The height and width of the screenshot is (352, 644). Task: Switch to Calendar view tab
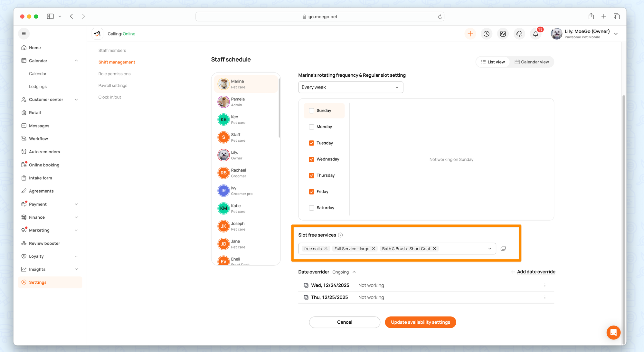(x=532, y=62)
